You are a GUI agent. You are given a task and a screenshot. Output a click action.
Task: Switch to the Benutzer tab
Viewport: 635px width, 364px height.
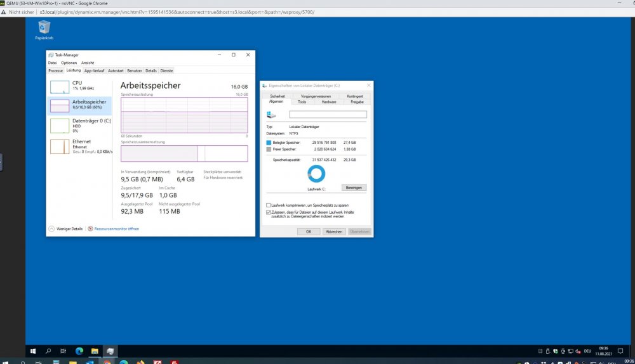click(135, 71)
